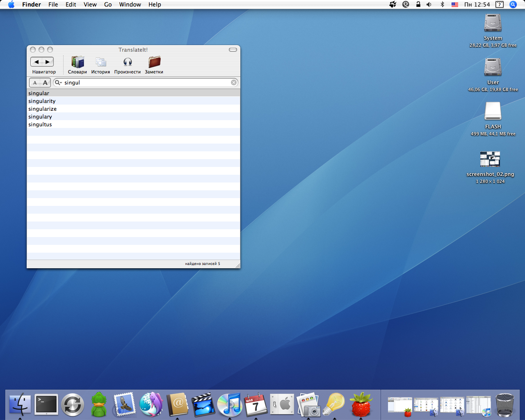
Task: Open Adium green duck in Dock
Action: 99,404
